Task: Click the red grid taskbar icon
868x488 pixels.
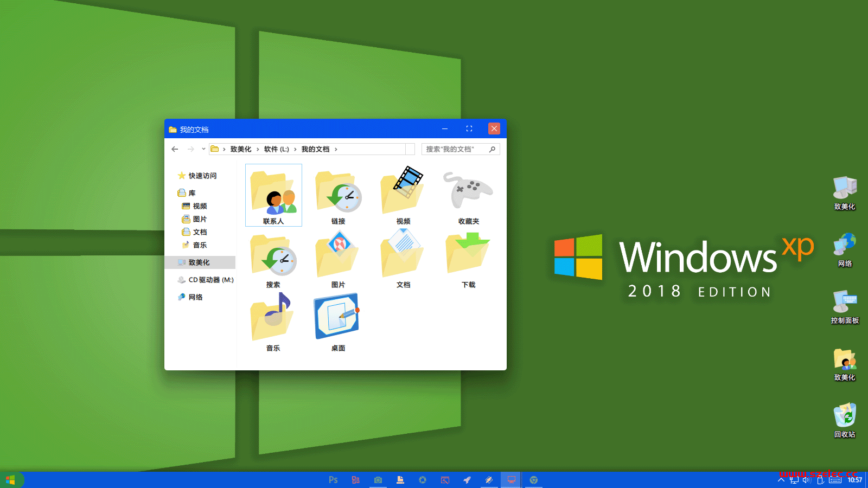Action: point(355,480)
